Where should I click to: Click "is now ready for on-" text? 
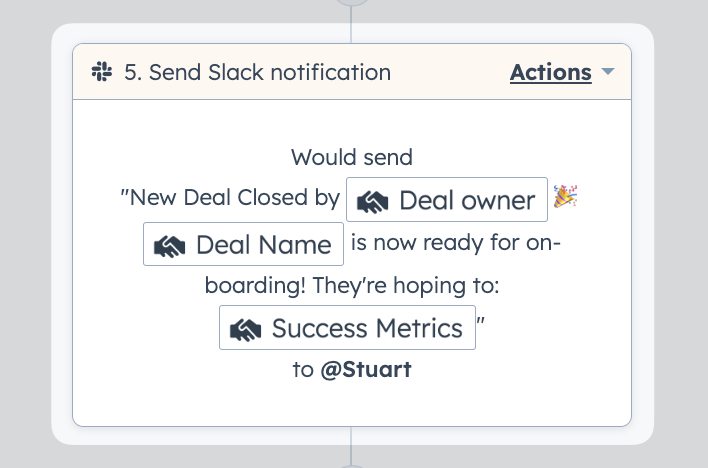(x=456, y=243)
